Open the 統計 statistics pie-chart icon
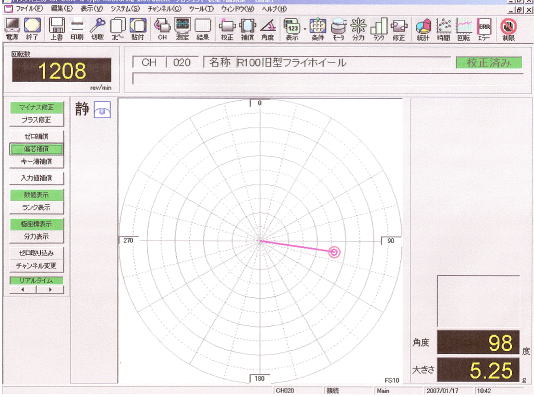This screenshot has width=534, height=397. click(x=423, y=29)
